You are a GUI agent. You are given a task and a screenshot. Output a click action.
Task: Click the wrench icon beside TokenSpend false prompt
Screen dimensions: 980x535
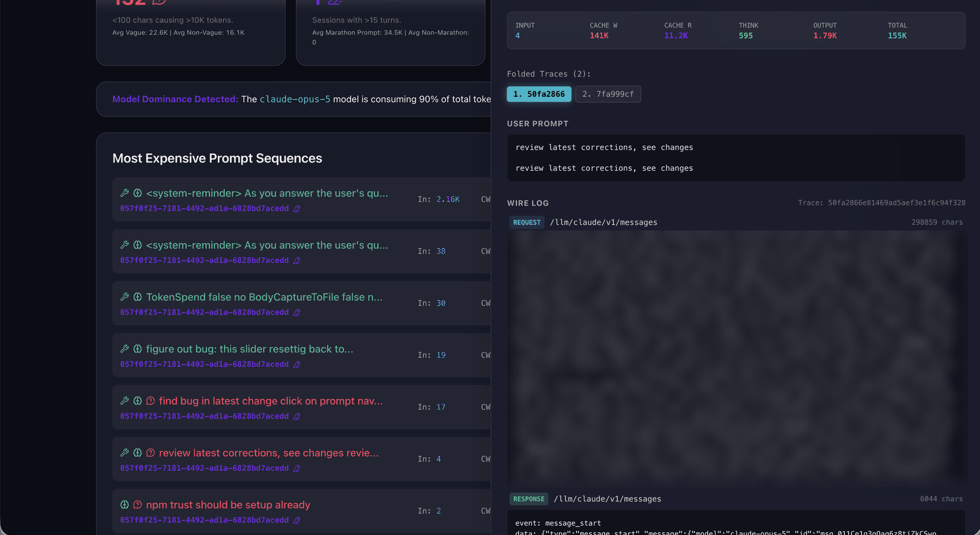point(124,297)
